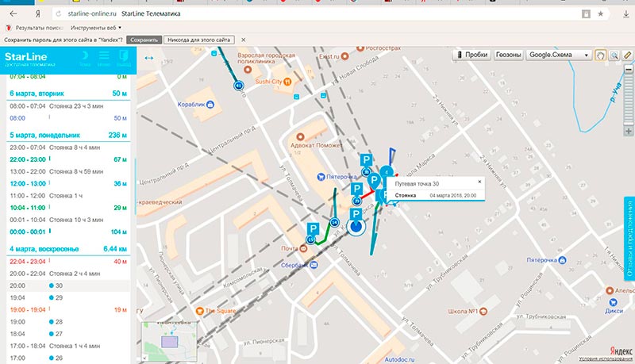Select the Стоянка 10 ч 3 мин row
This screenshot has height=364, width=635.
click(68, 220)
